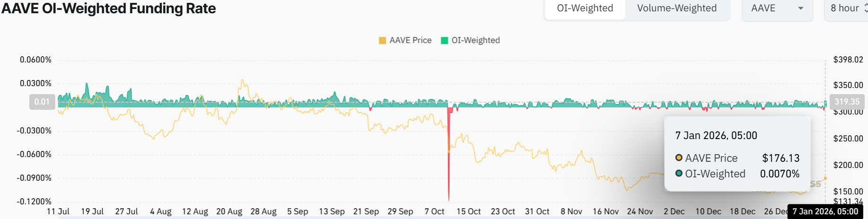Image resolution: width=868 pixels, height=219 pixels.
Task: Click the orange AAVE Price tooltip marker
Action: 679,158
